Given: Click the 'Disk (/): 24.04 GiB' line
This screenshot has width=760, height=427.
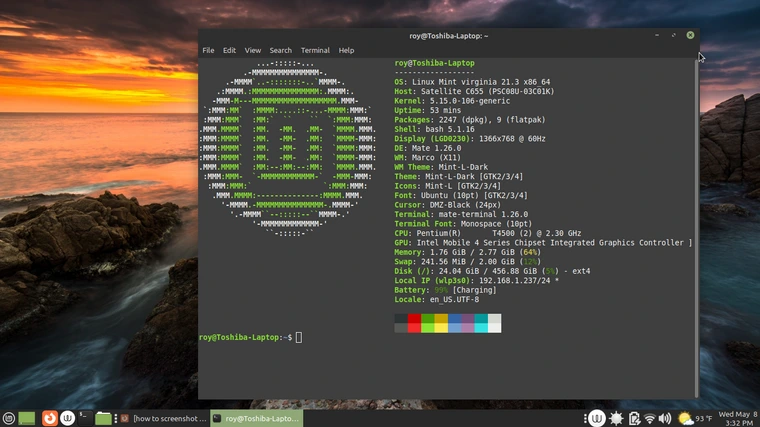Looking at the screenshot, I should [x=492, y=271].
